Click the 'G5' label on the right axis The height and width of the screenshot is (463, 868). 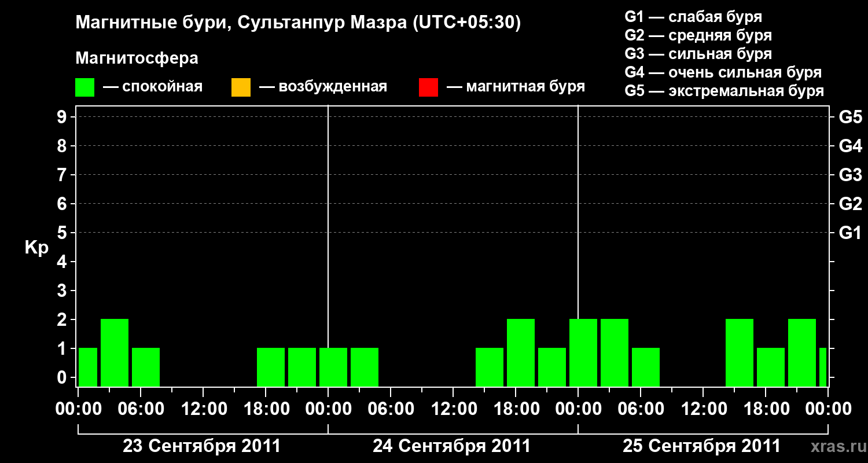pos(850,117)
